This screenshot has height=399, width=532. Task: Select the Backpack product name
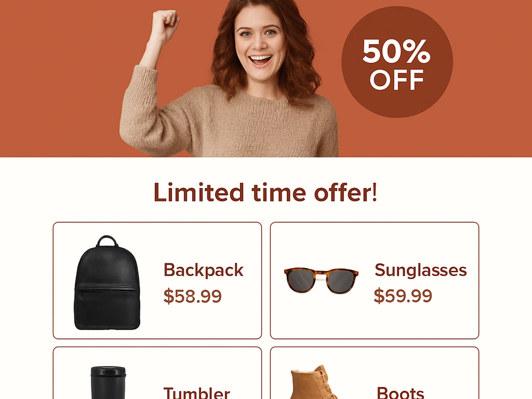coord(203,270)
